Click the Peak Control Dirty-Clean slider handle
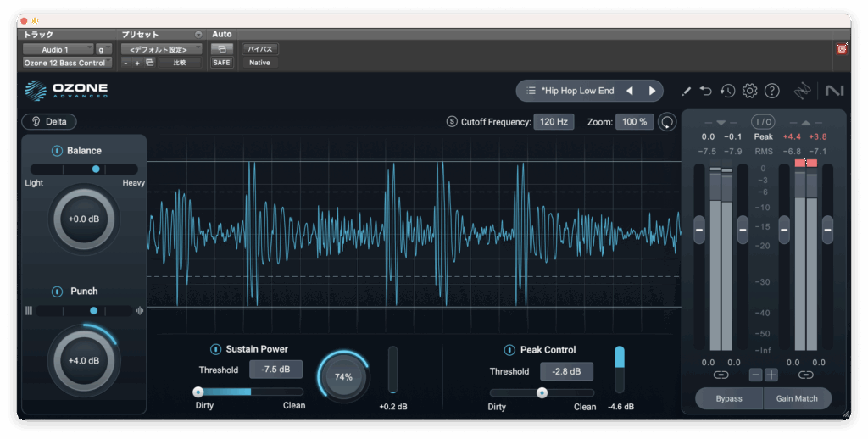This screenshot has width=868, height=439. pos(542,392)
